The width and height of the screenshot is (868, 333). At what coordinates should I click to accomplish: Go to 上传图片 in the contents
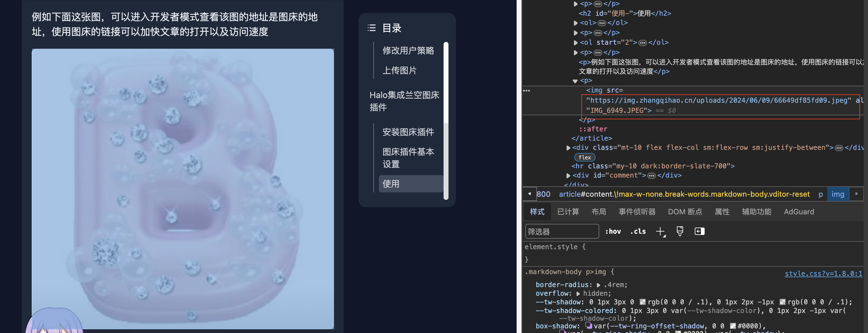pos(399,70)
